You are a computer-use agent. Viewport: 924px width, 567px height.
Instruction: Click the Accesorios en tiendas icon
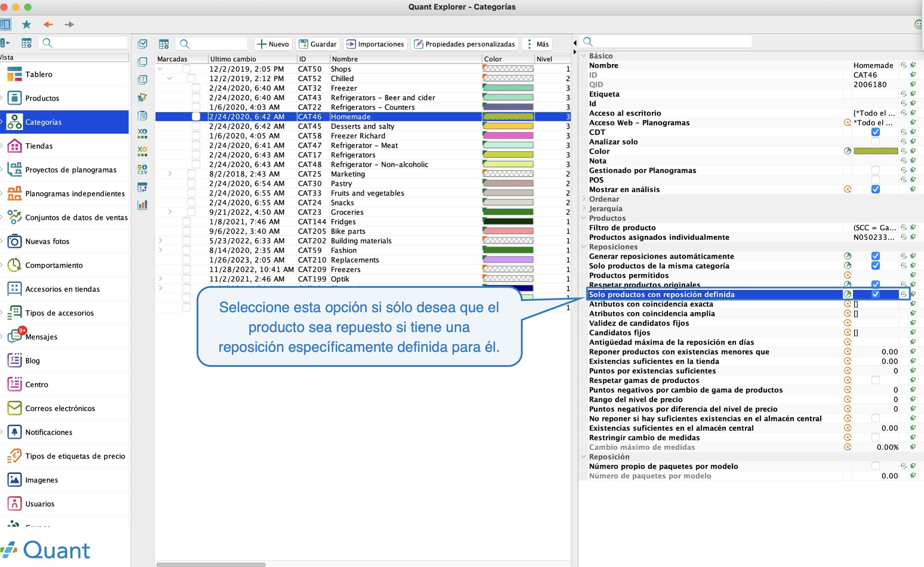(15, 289)
